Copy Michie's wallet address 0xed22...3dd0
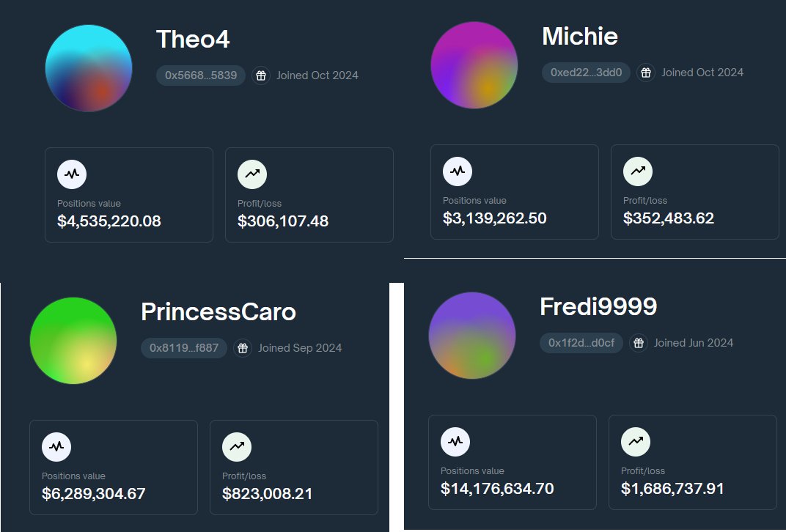Screen dimensions: 786x532 coord(586,73)
